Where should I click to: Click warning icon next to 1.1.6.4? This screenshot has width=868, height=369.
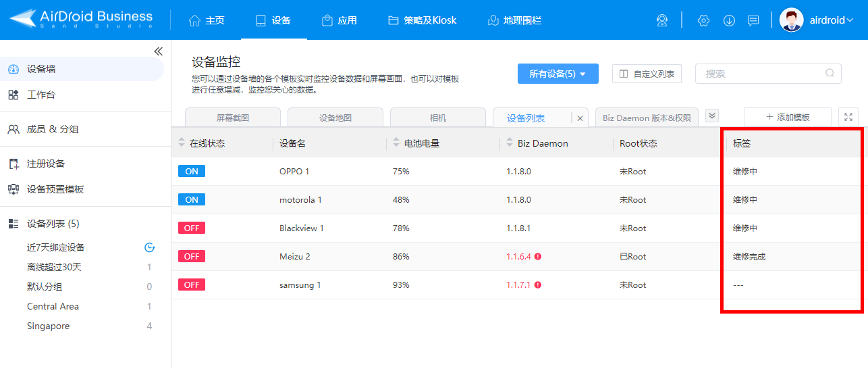click(538, 257)
